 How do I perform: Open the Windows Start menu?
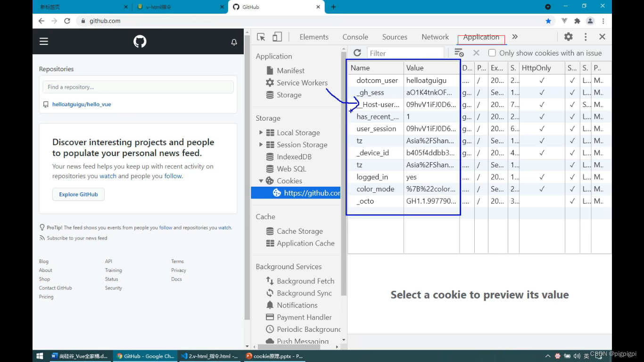point(40,356)
